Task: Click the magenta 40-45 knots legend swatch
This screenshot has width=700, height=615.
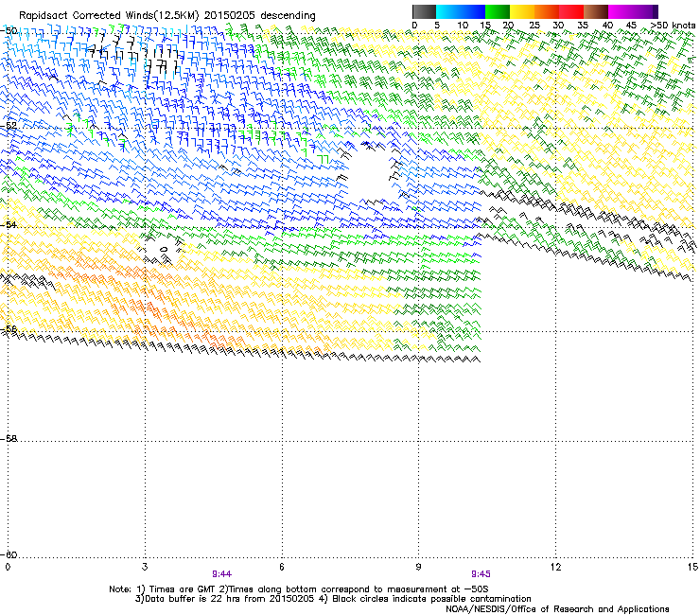Action: pos(621,11)
